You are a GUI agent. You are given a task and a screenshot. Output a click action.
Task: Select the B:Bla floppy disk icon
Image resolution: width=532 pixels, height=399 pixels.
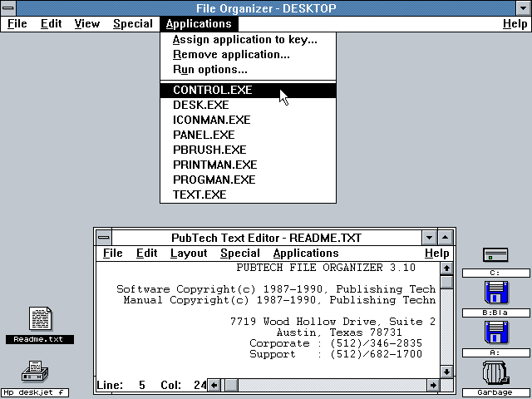(496, 292)
